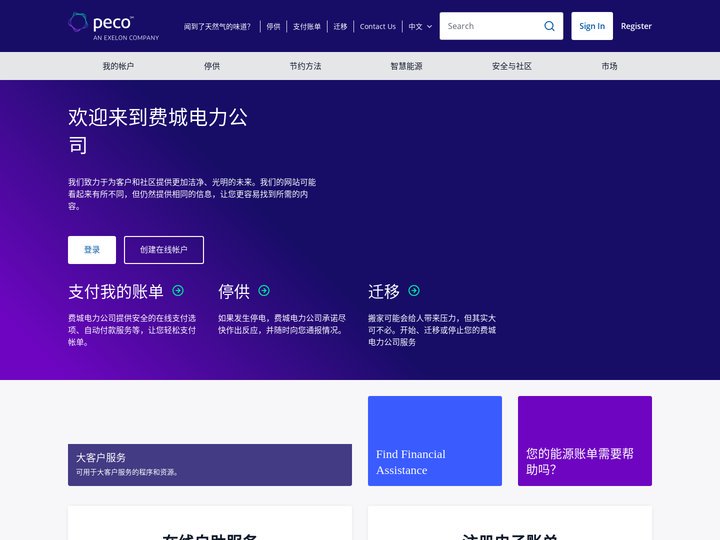
Task: Expand the 中文 language dropdown
Action: (420, 27)
